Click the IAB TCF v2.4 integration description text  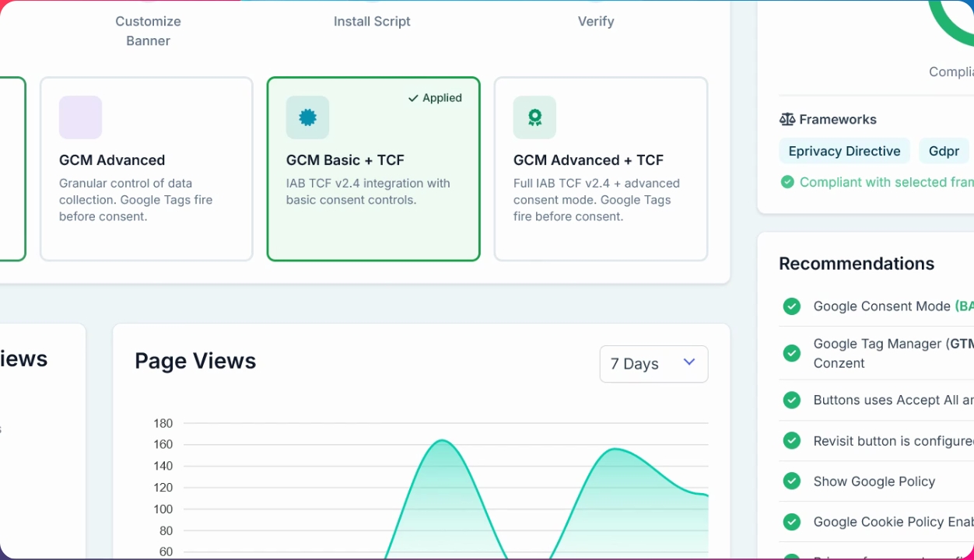(x=368, y=191)
